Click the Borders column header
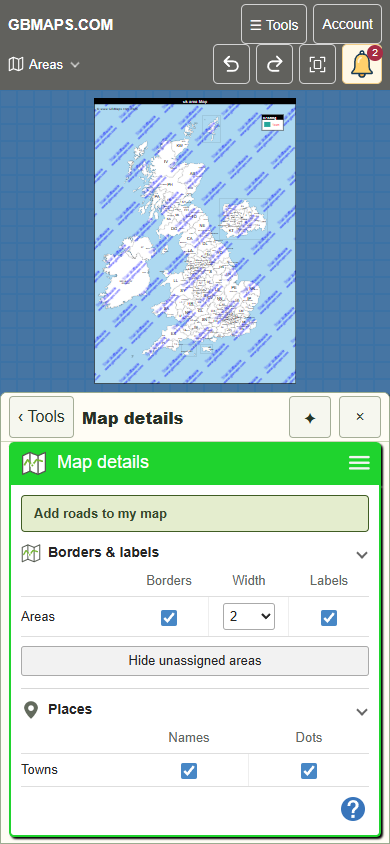 pyautogui.click(x=169, y=580)
